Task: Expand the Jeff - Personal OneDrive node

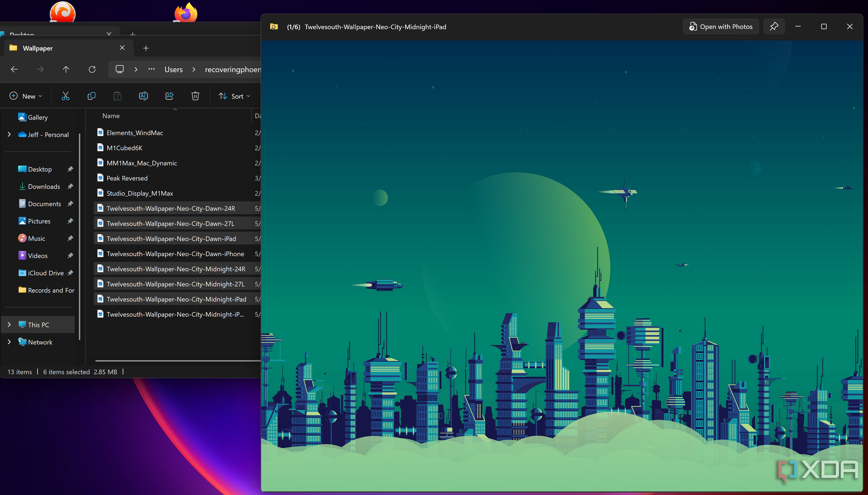Action: [9, 135]
